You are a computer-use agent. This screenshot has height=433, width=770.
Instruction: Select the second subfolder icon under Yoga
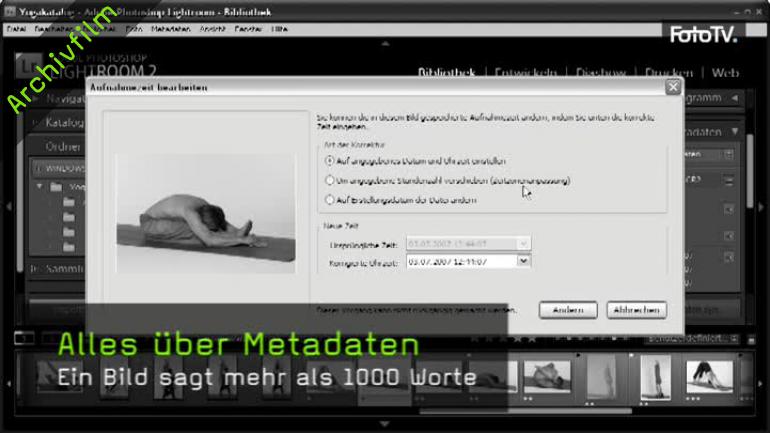coord(69,217)
